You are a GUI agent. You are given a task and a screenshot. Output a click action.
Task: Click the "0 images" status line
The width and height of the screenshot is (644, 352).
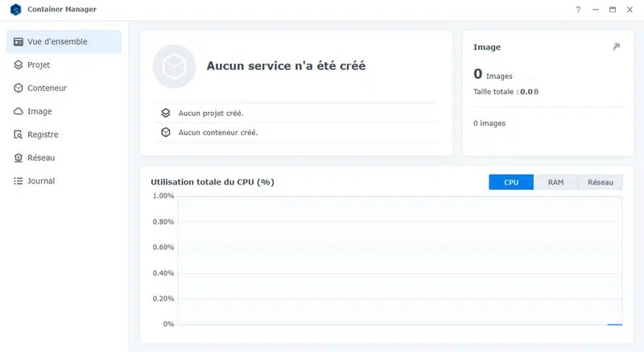coord(489,123)
